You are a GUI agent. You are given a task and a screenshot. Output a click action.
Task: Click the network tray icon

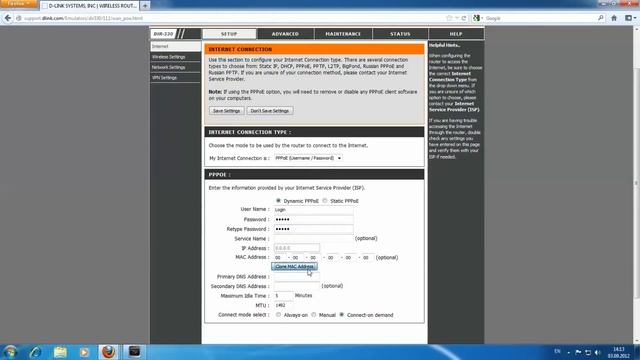coord(588,352)
